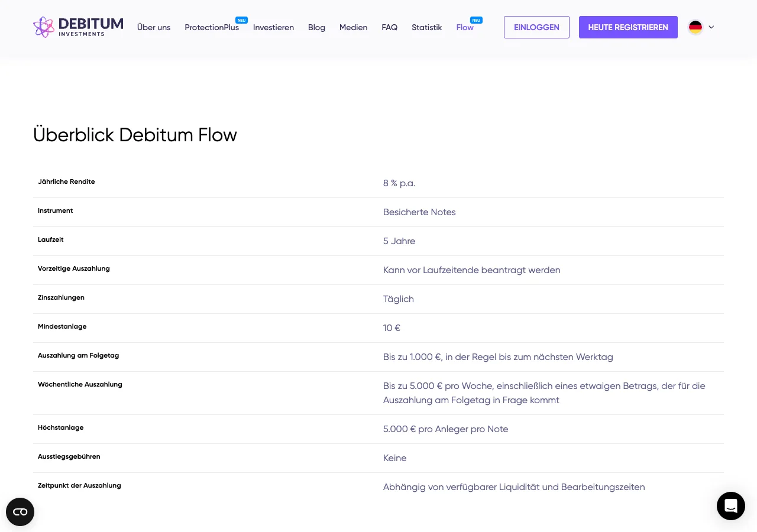Viewport: 757px width, 532px height.
Task: Select the Wöchentliche Auszahlung label
Action: pos(80,384)
